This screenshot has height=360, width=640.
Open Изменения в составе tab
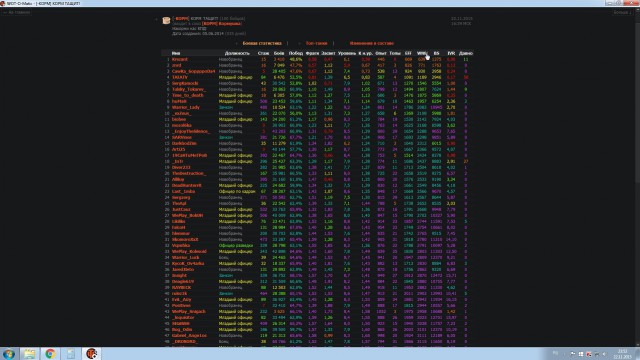coord(371,43)
